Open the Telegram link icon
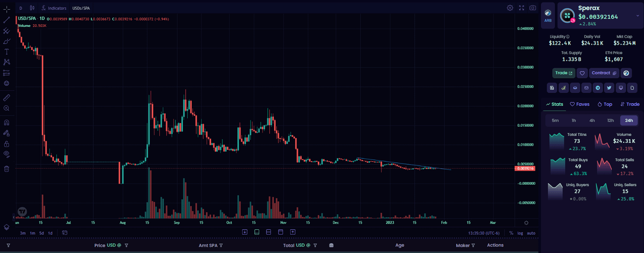This screenshot has width=644, height=253. pos(598,88)
